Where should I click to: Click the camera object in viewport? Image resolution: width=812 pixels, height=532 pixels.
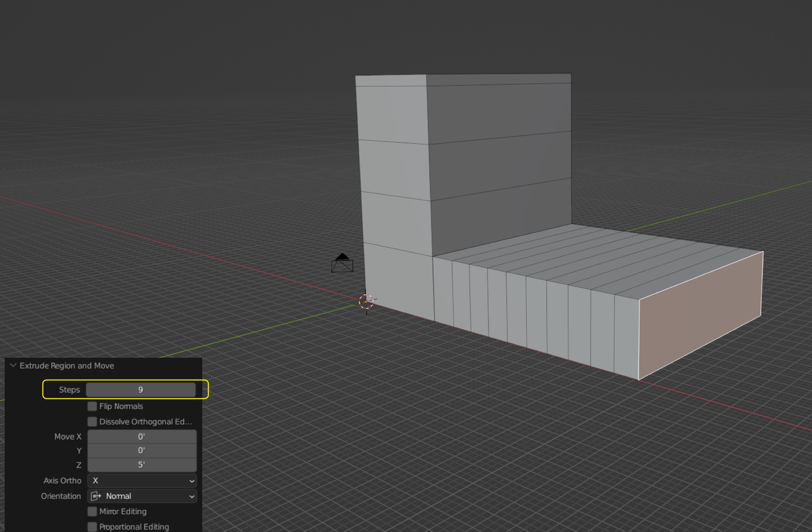[x=342, y=263]
